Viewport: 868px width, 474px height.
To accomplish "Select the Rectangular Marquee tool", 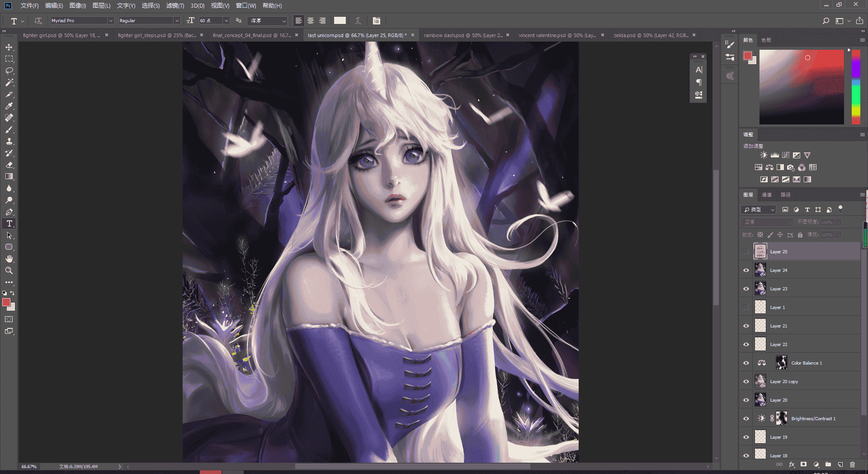I will click(x=9, y=59).
